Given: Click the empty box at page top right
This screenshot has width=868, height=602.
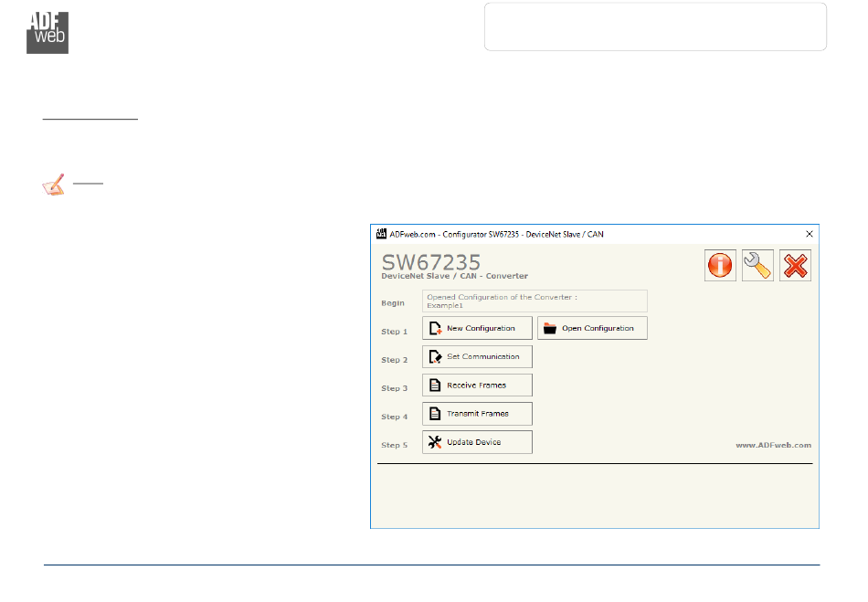Looking at the screenshot, I should 655,26.
